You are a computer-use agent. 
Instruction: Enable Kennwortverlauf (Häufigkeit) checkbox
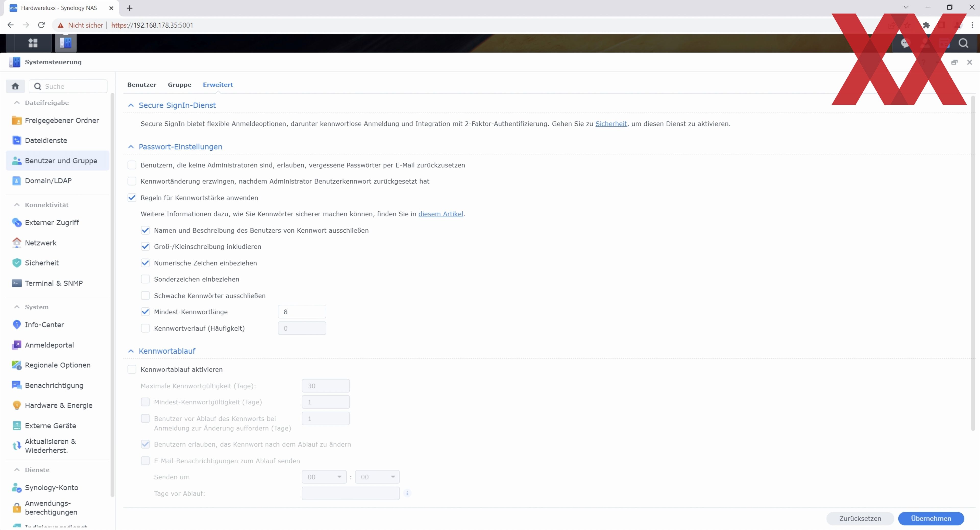tap(145, 328)
